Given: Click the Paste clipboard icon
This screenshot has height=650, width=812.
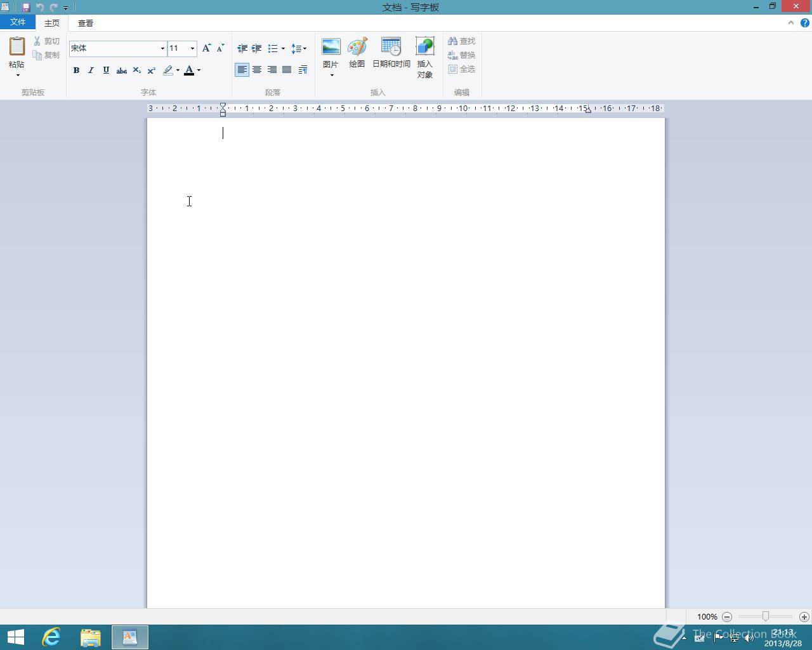Looking at the screenshot, I should pos(16,46).
